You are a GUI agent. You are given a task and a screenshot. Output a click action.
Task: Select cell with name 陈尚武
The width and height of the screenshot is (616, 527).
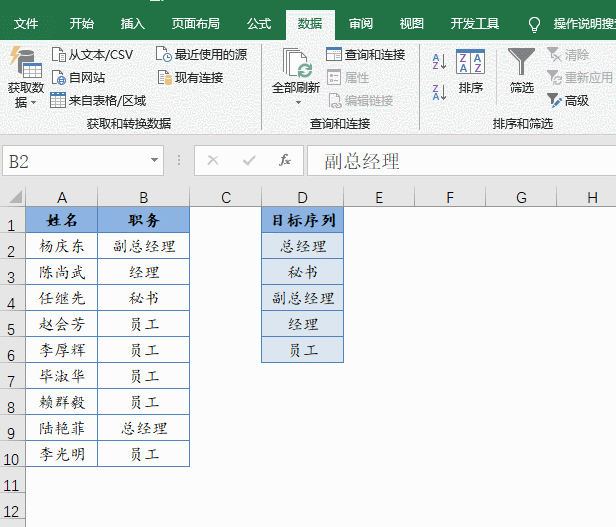pos(62,272)
